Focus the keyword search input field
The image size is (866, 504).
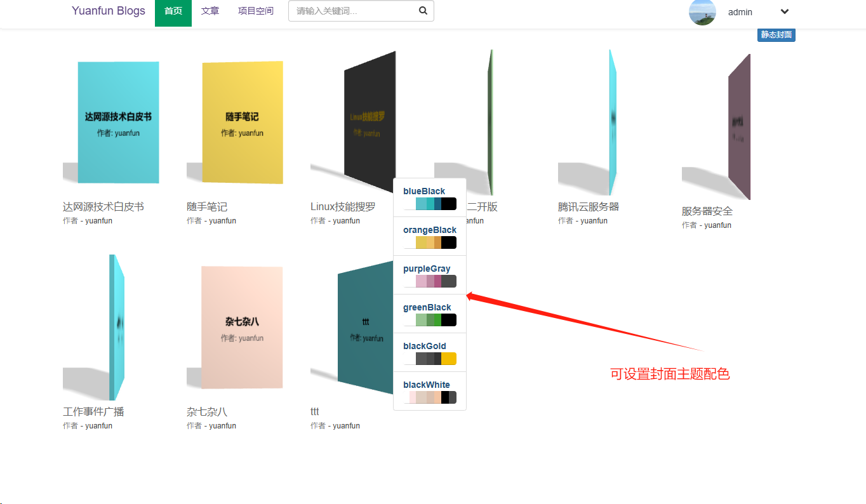click(x=352, y=11)
